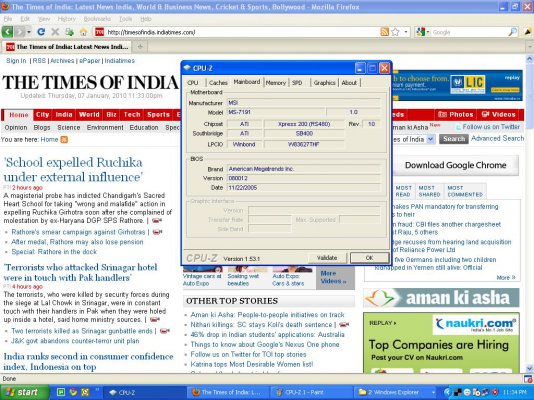The image size is (534, 400).
Task: Open the File menu in Firefox
Action: click(8, 19)
